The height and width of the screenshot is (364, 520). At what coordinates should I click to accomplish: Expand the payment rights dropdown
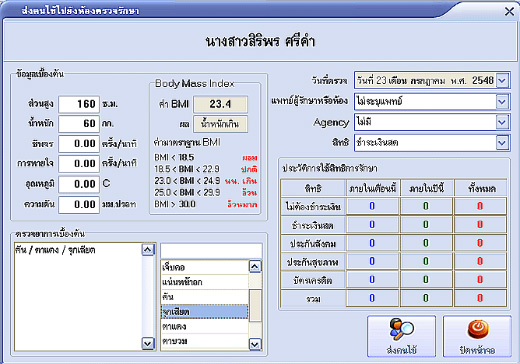(x=502, y=143)
